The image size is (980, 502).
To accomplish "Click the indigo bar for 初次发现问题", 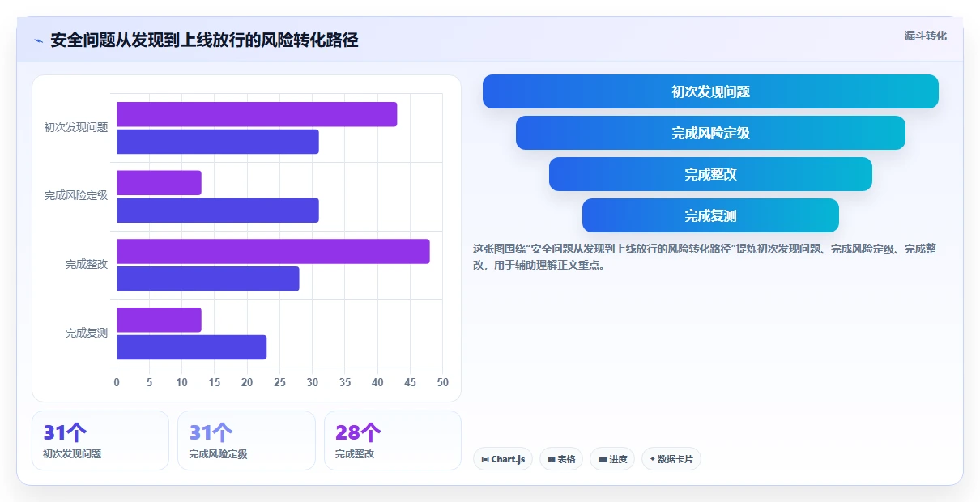I will point(218,142).
